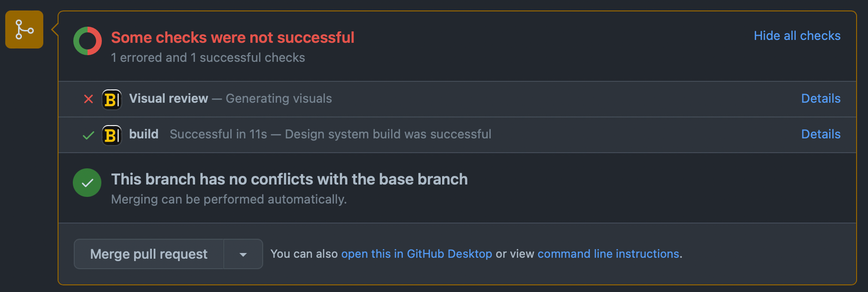Click the git merge icon badge
Screen dimensions: 868x292
pyautogui.click(x=24, y=29)
